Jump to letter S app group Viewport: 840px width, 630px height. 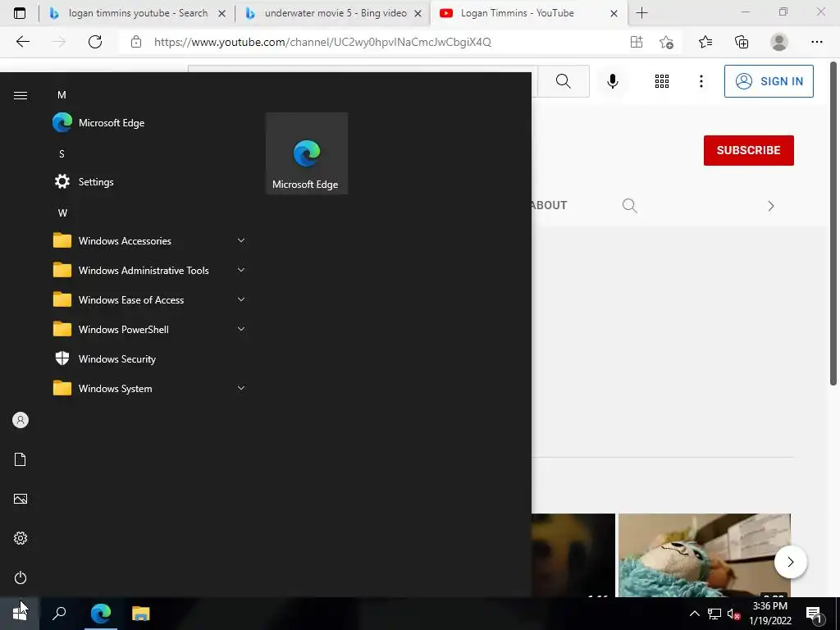click(62, 153)
